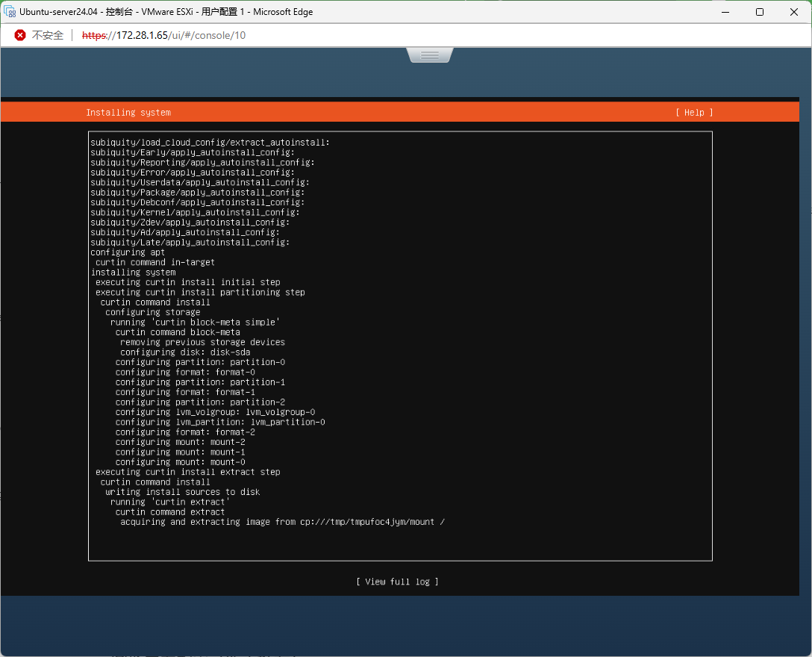Viewport: 812px width, 657px height.
Task: Click the 'configuring mount: mount-0' log line
Action: coord(180,462)
